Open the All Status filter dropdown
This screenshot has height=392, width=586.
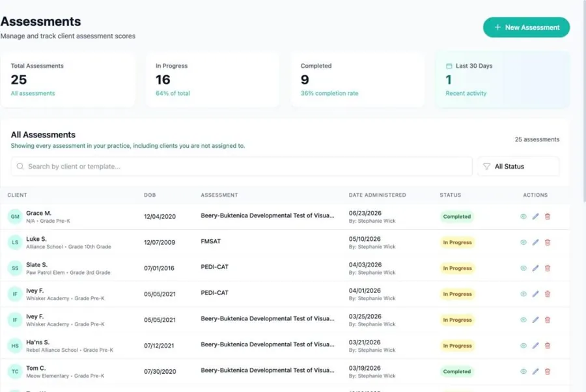(518, 166)
